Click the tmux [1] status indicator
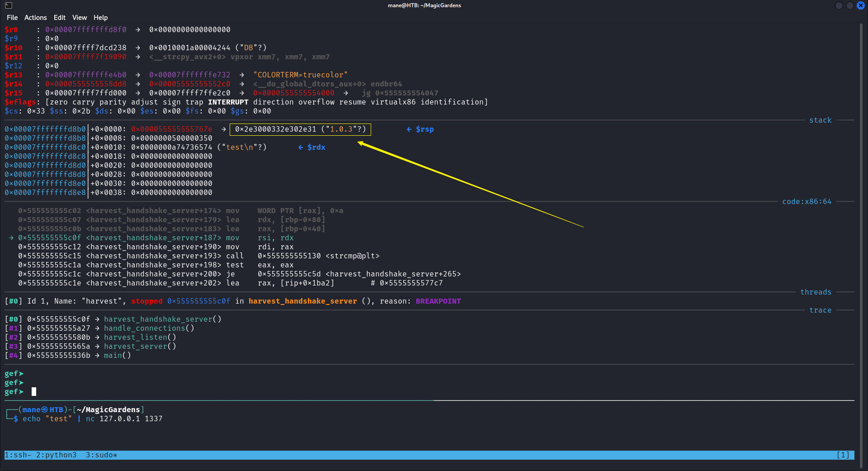 (x=843, y=455)
